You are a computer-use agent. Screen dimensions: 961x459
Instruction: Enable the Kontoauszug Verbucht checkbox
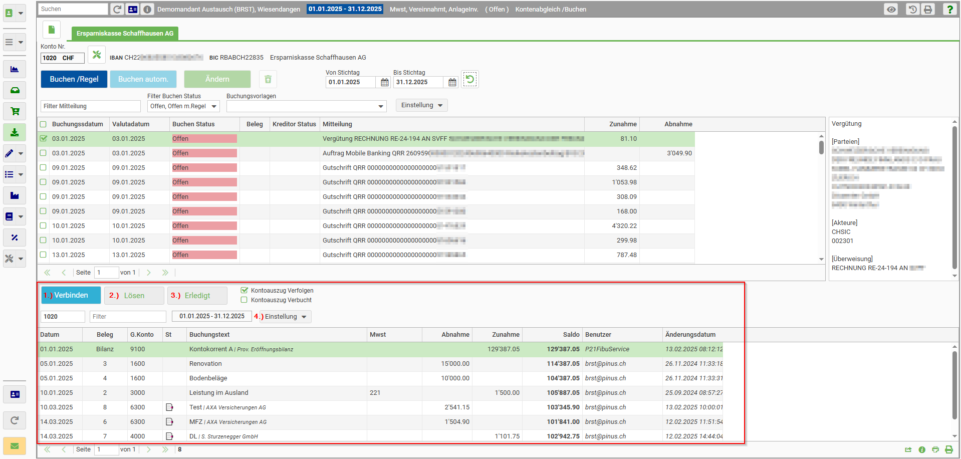point(245,300)
